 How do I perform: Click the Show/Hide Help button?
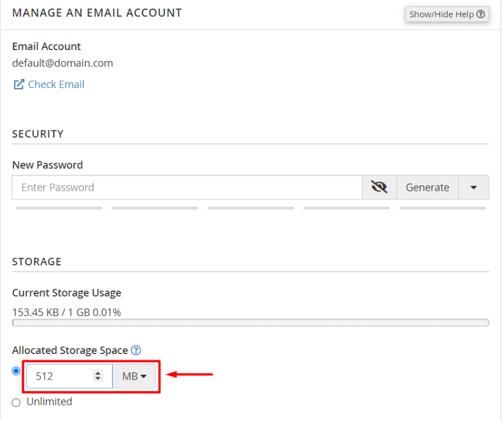(447, 14)
